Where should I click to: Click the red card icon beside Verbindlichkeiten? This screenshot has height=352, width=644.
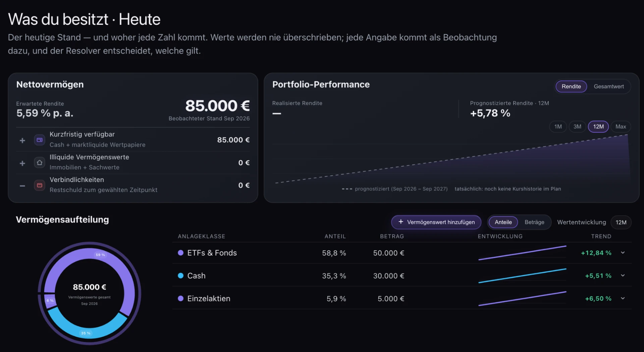40,185
